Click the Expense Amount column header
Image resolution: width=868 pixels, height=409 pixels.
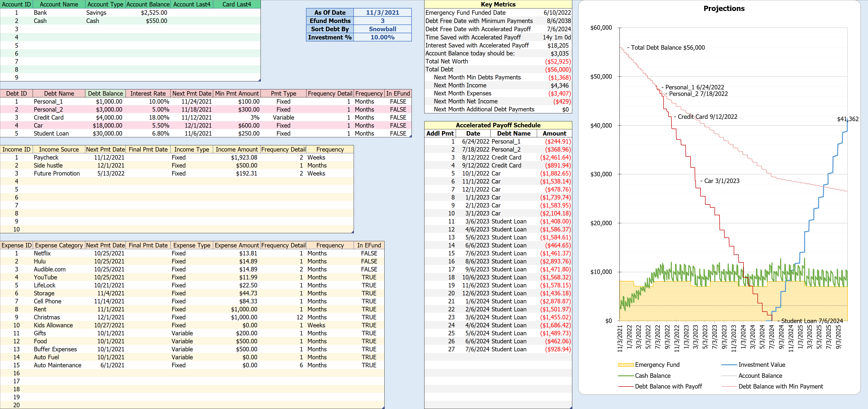point(237,245)
